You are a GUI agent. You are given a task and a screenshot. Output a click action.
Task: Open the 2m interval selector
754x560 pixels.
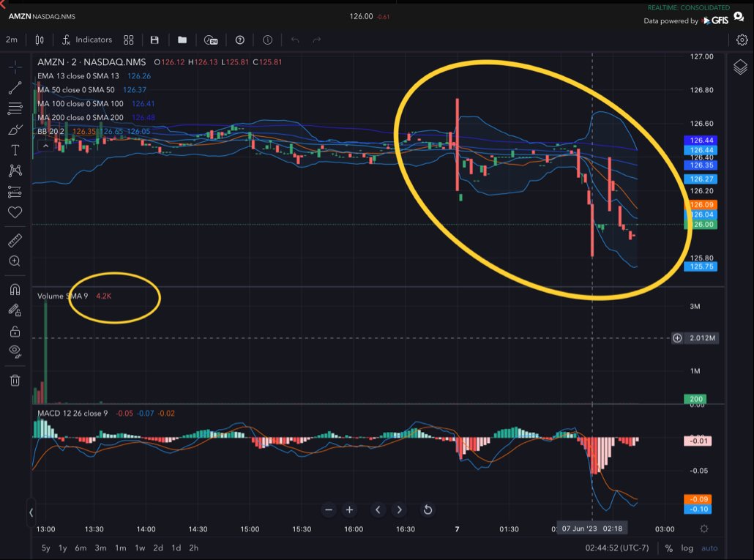pos(12,40)
